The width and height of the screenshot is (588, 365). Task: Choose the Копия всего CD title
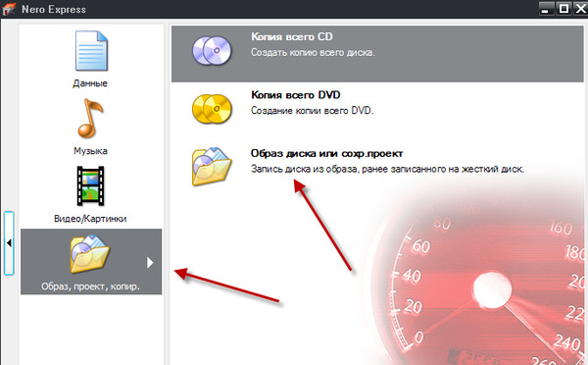click(292, 37)
